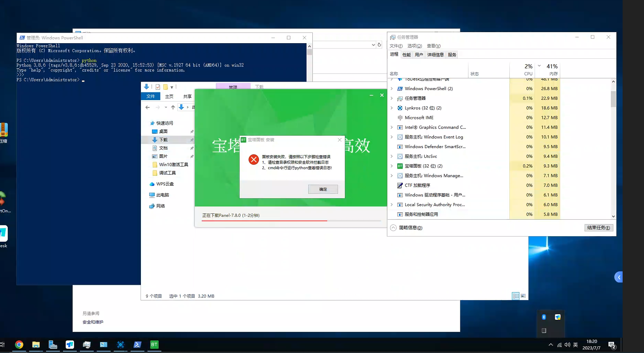The height and width of the screenshot is (353, 644).
Task: Click red error icon in failure dialog
Action: 253,160
